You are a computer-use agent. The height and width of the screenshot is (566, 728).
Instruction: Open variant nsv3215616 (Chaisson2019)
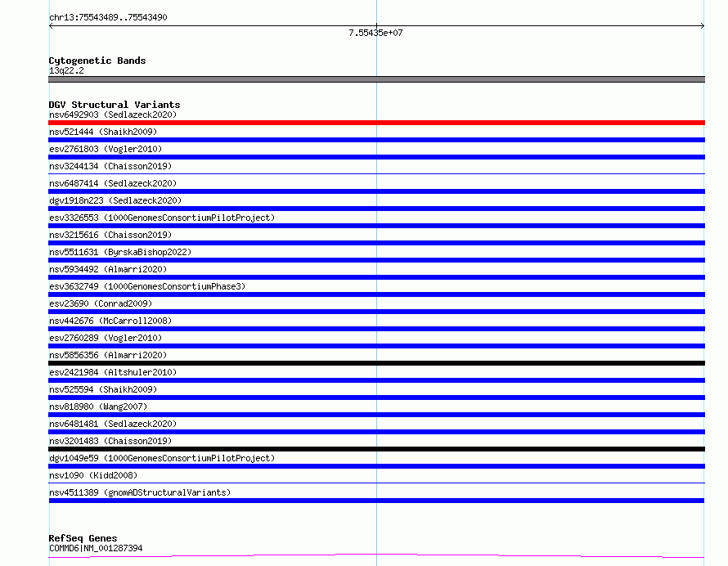(x=110, y=235)
